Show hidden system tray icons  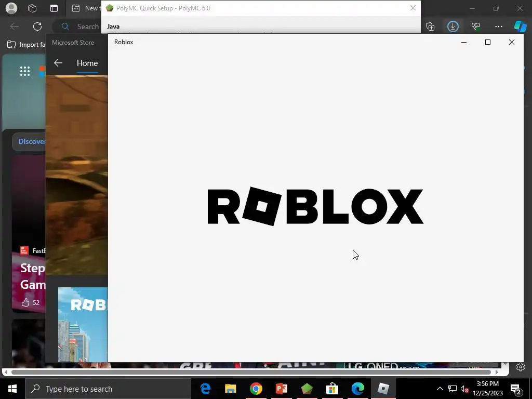point(440,389)
